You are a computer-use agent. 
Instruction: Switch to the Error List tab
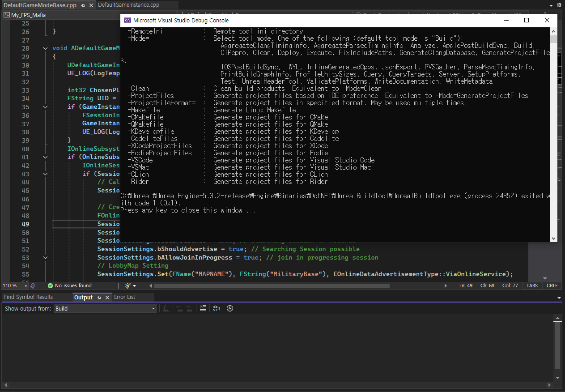(x=124, y=297)
